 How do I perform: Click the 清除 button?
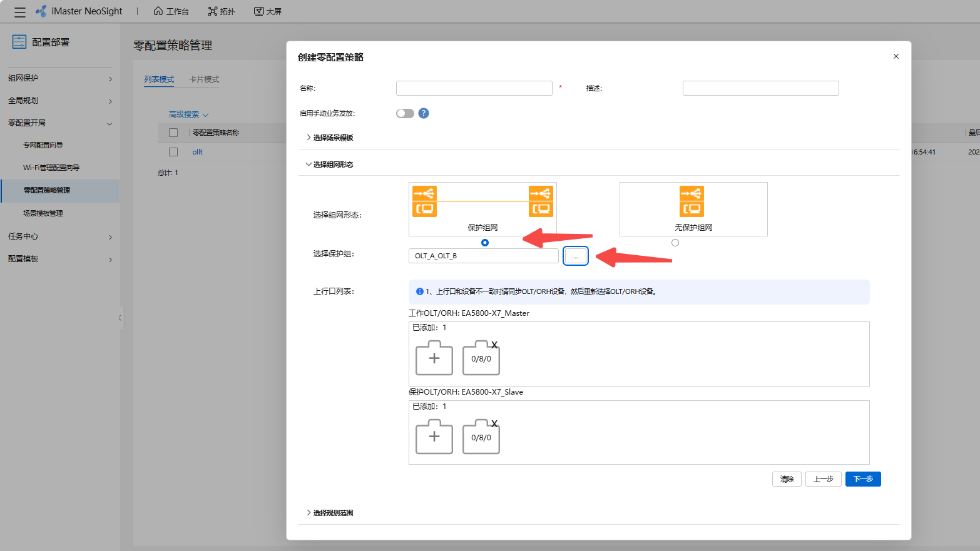pyautogui.click(x=787, y=479)
